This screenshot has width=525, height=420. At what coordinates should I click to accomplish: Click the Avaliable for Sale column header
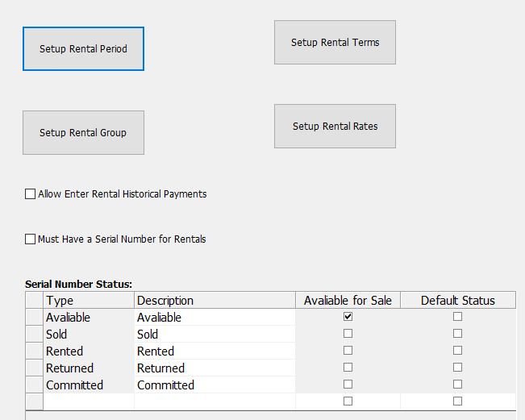point(348,300)
